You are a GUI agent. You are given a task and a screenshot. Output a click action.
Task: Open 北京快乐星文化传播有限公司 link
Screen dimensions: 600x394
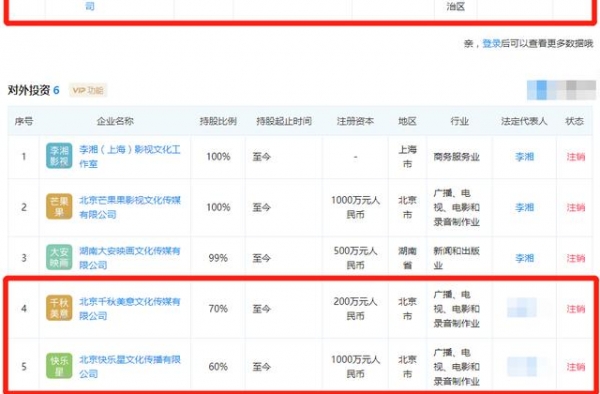[129, 366]
